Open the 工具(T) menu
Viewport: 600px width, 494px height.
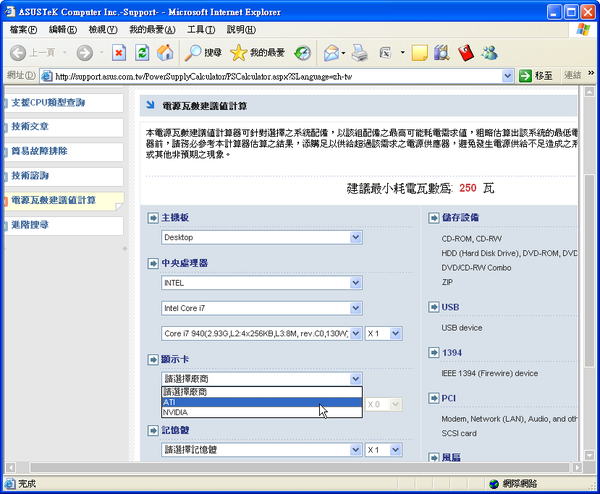coord(201,29)
